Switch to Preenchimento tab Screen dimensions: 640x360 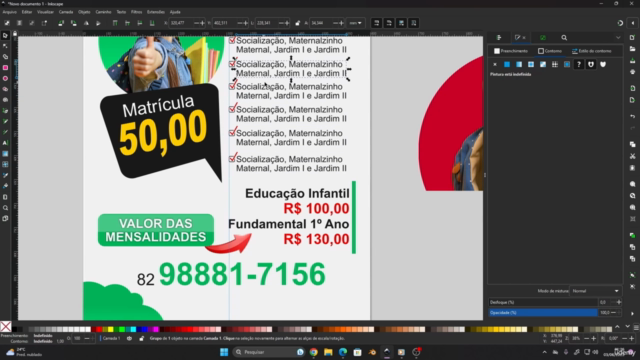(x=511, y=51)
